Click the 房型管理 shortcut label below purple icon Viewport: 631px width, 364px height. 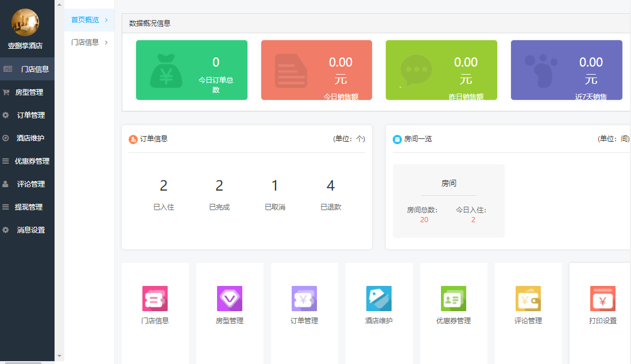coord(230,320)
